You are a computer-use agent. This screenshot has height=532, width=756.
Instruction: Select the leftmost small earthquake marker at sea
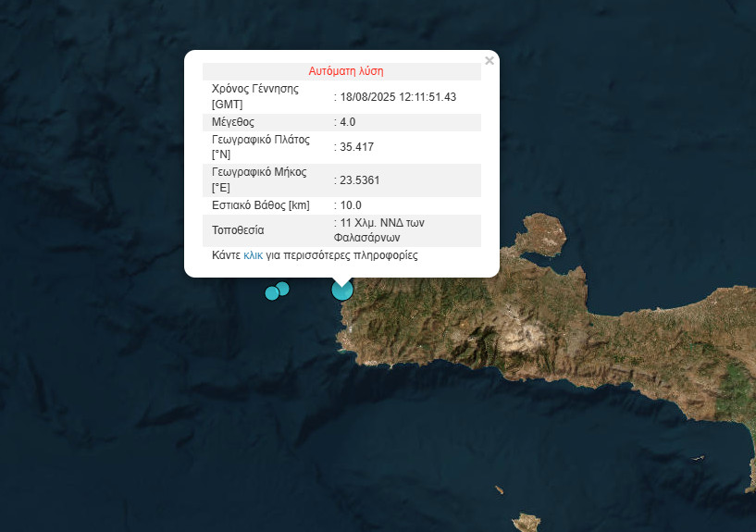(272, 293)
